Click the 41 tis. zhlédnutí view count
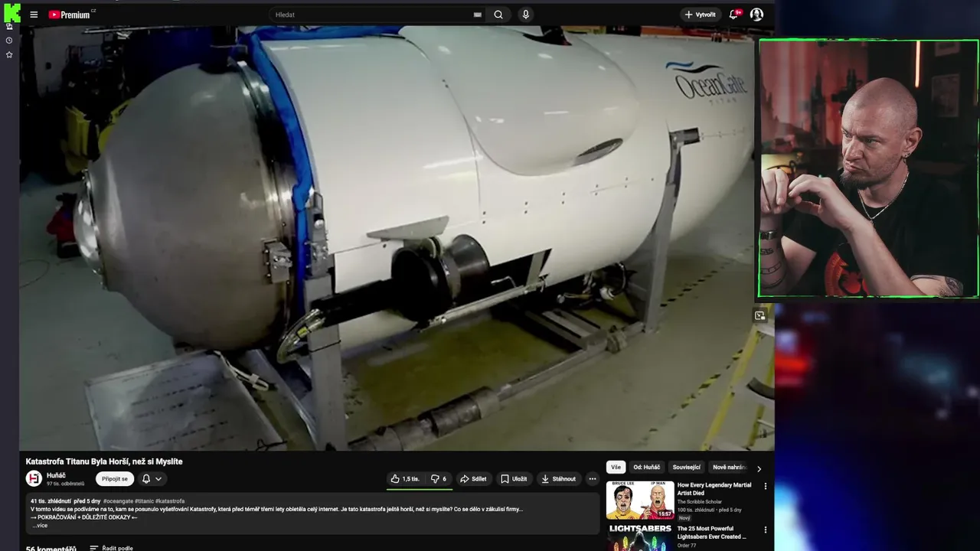This screenshot has width=980, height=551. coord(51,501)
